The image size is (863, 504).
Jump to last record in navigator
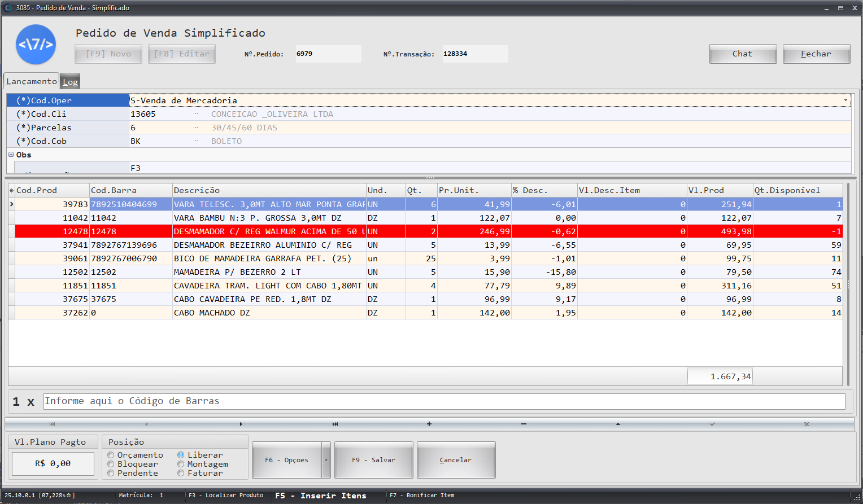[x=335, y=424]
